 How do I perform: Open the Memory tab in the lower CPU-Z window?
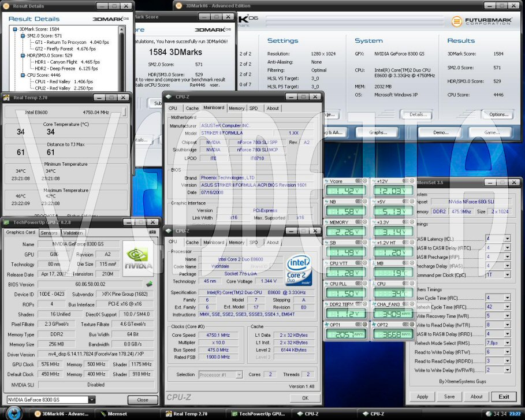(236, 242)
